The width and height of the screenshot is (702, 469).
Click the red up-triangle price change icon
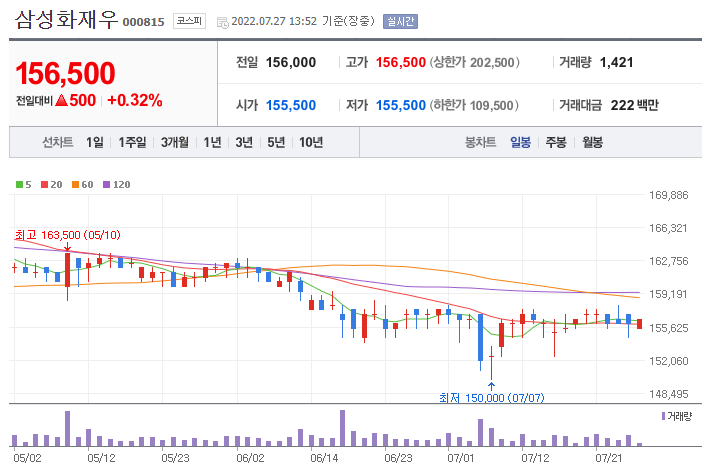62,100
